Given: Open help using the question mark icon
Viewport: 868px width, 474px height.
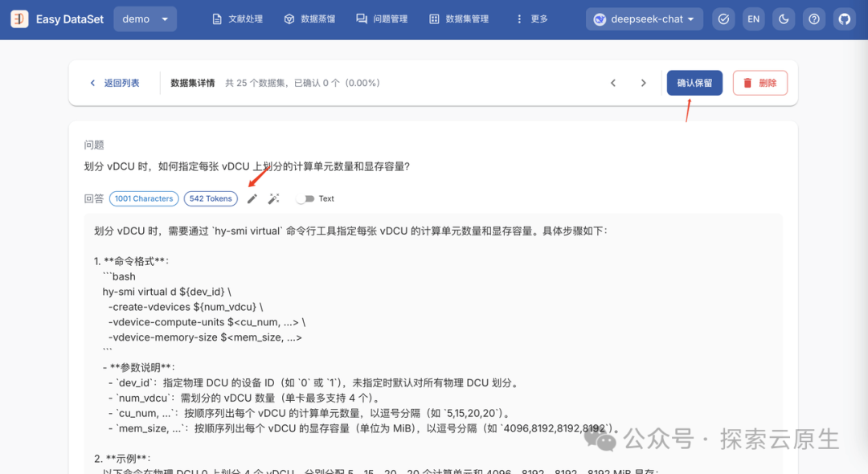Looking at the screenshot, I should pyautogui.click(x=814, y=18).
